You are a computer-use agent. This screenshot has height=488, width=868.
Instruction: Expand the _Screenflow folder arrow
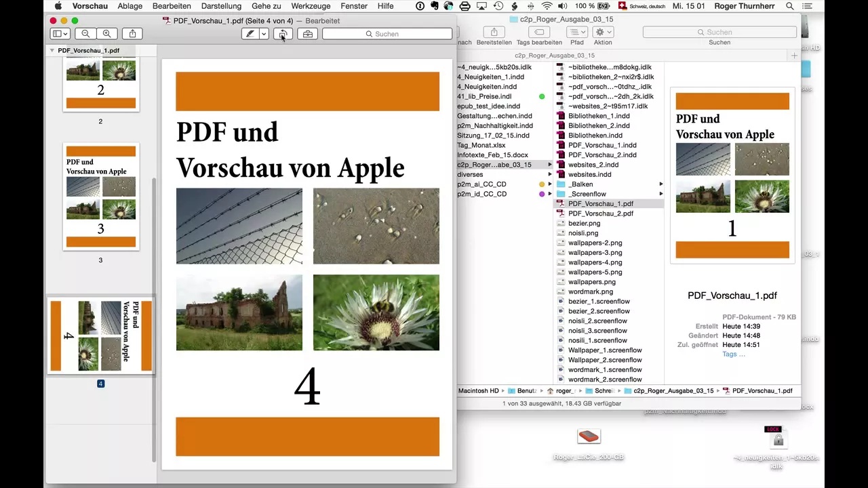[x=661, y=194]
